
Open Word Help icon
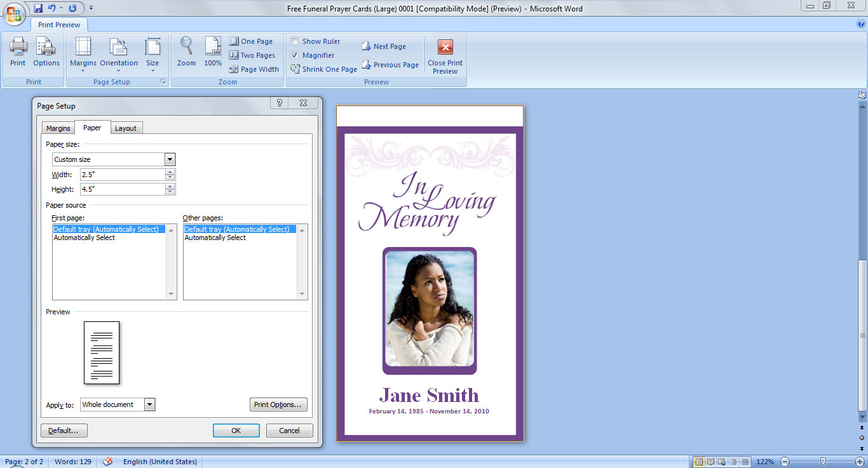(861, 24)
